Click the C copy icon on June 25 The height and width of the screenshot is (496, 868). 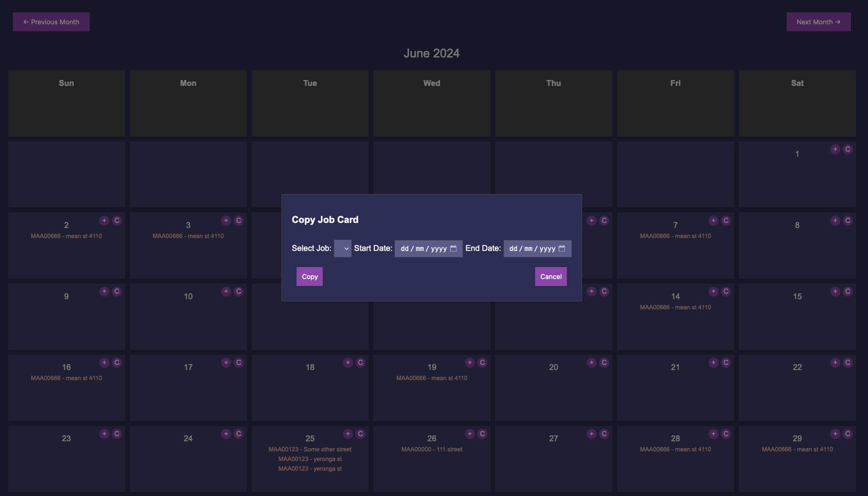pos(360,434)
